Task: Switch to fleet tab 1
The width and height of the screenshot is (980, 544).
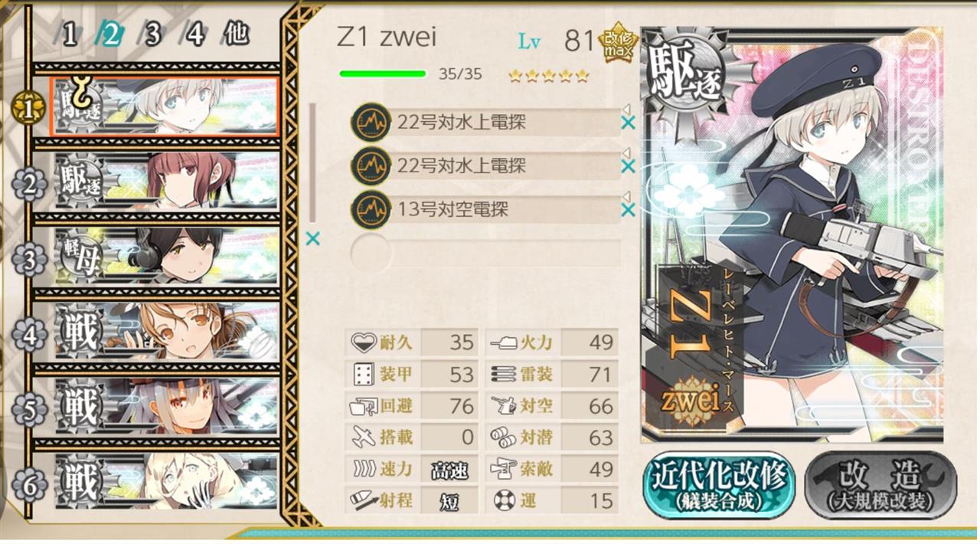Action: coord(70,35)
